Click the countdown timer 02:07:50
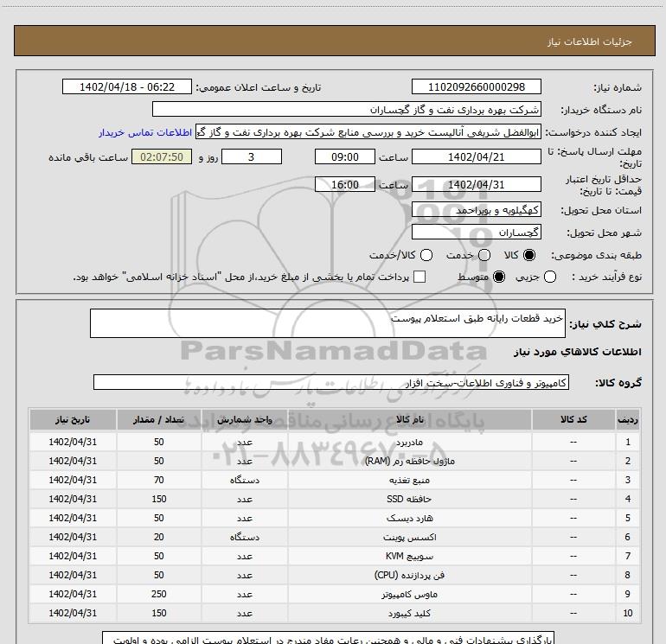The height and width of the screenshot is (644, 666). tap(162, 156)
